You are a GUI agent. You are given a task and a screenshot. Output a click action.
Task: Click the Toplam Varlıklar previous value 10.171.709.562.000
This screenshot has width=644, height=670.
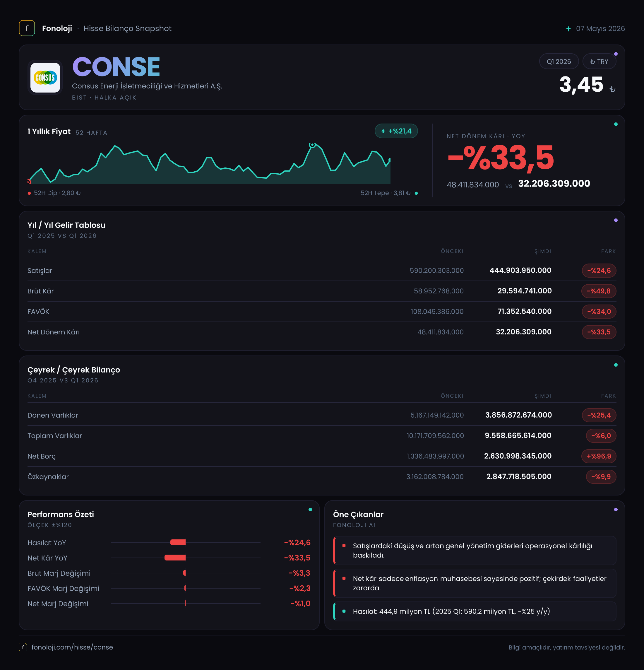click(435, 435)
